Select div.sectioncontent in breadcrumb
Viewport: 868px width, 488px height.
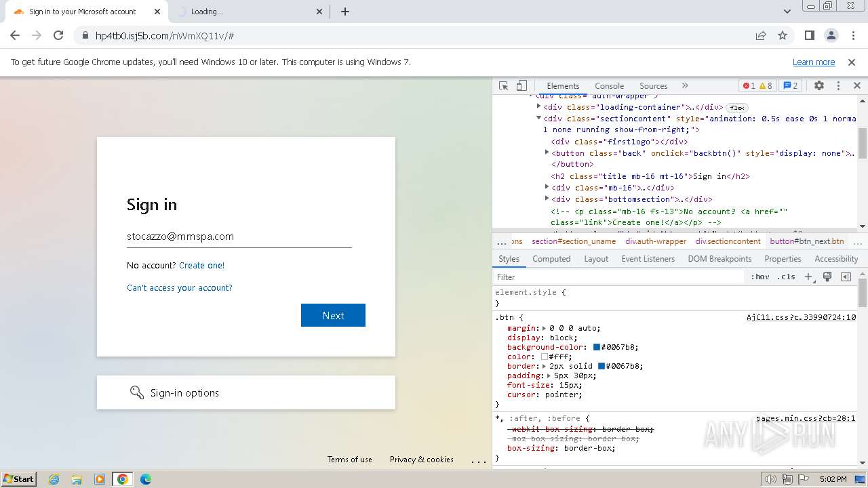(728, 241)
